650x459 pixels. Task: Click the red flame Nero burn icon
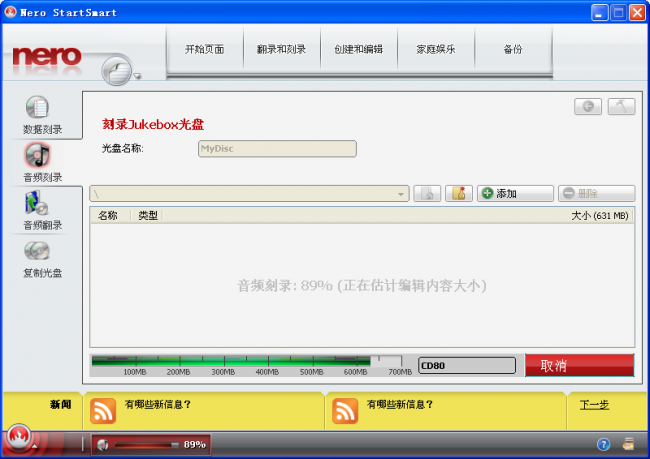pos(19,435)
